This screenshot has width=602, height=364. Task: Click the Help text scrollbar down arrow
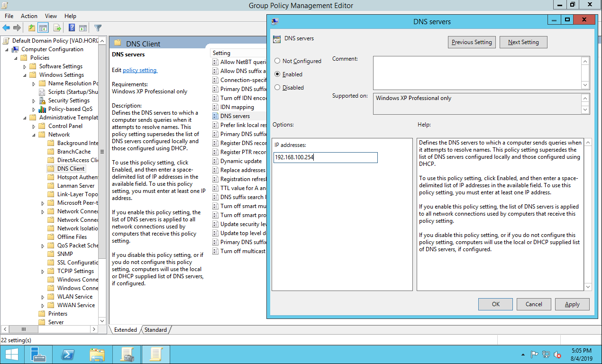tap(588, 287)
